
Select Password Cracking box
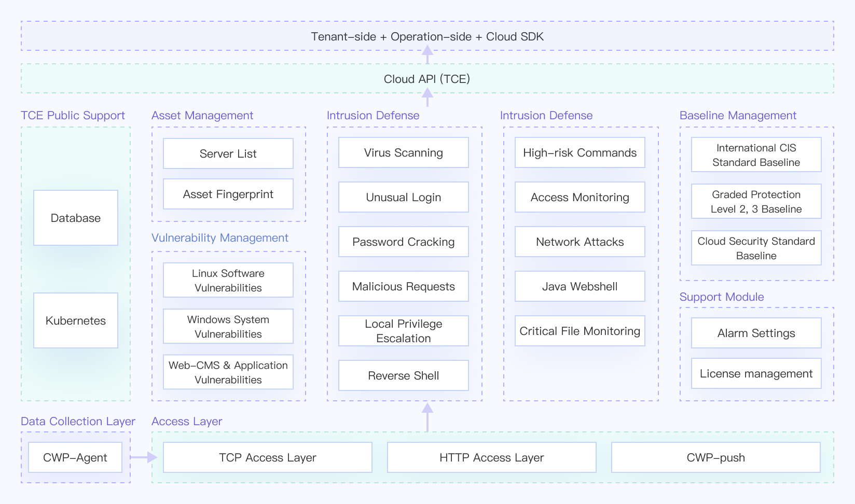tap(404, 242)
